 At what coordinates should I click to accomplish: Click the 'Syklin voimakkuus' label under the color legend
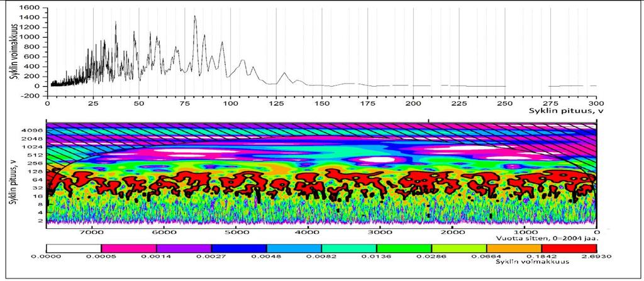[532, 262]
